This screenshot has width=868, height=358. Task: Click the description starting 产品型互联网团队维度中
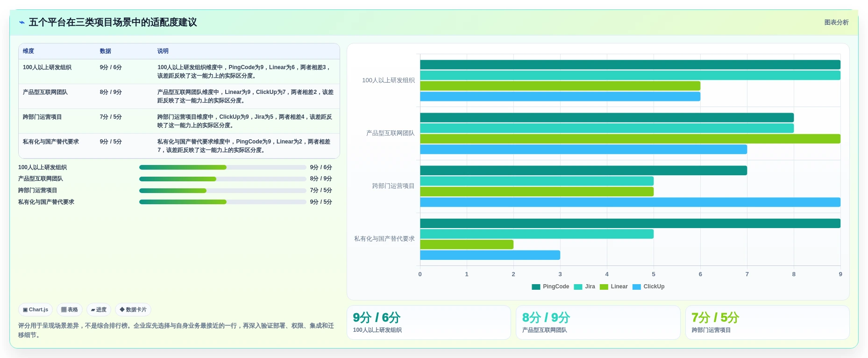245,96
